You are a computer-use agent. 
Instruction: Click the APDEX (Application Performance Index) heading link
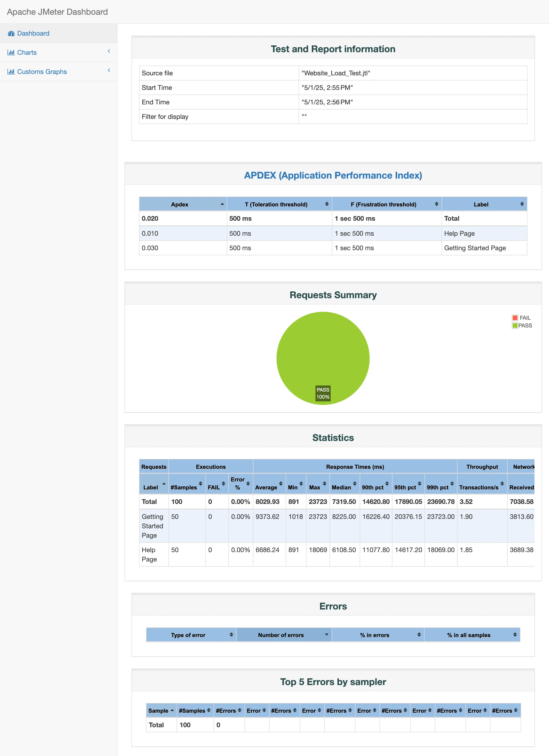click(x=333, y=175)
